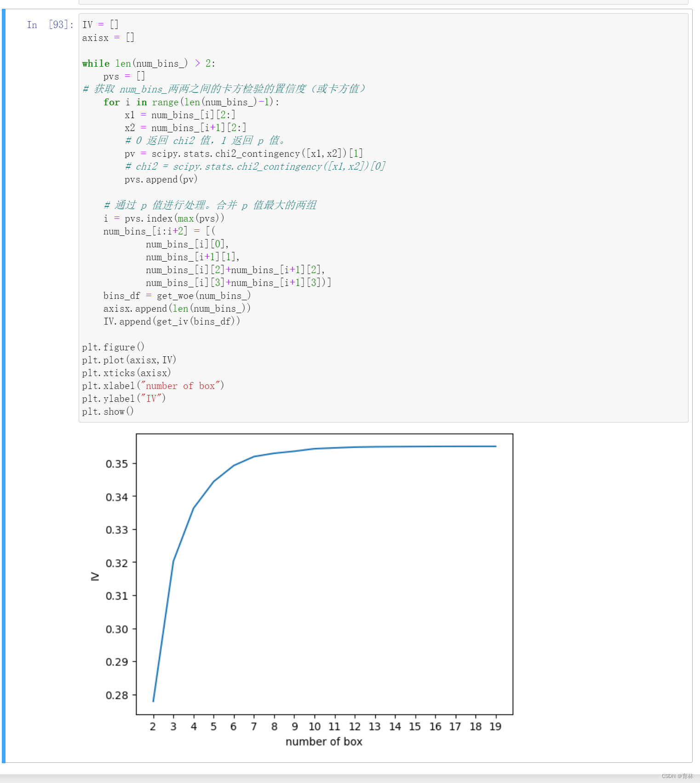Click the blue selected-cell bar
Screen dimensions: 700x783
[x=4, y=385]
